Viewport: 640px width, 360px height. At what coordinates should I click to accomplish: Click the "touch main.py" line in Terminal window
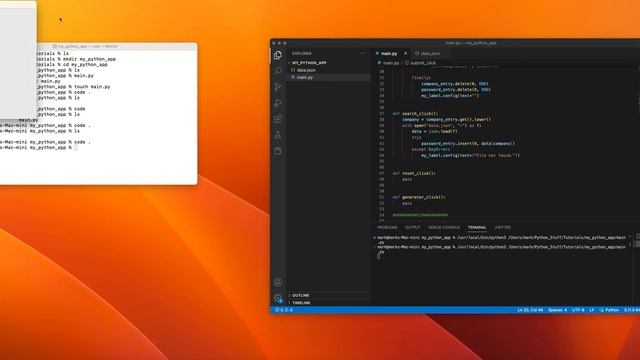pyautogui.click(x=73, y=87)
